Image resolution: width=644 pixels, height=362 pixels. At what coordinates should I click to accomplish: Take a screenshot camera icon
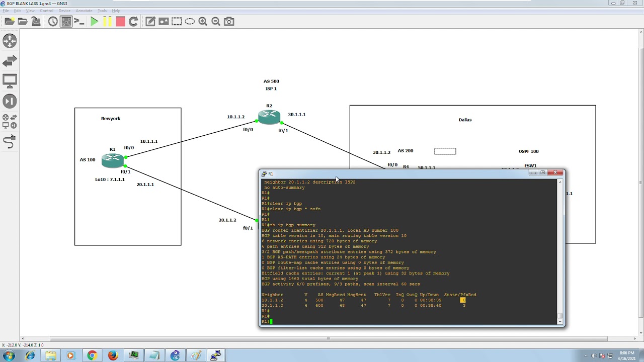[229, 21]
